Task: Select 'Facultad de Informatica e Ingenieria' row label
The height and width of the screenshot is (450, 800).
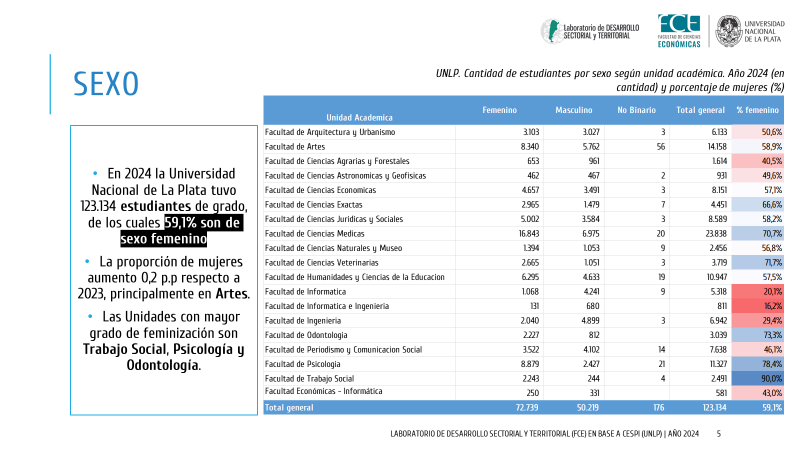Action: tap(327, 307)
